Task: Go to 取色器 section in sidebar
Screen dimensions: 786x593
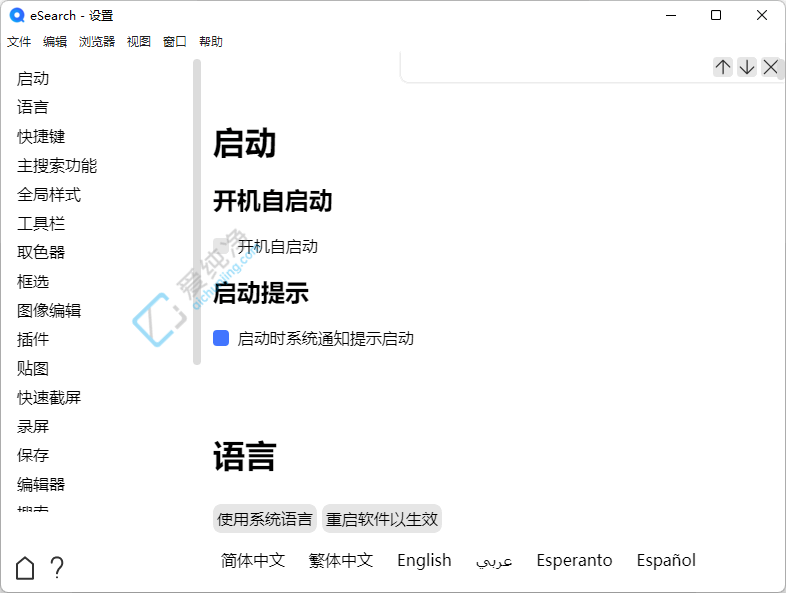Action: pos(41,252)
